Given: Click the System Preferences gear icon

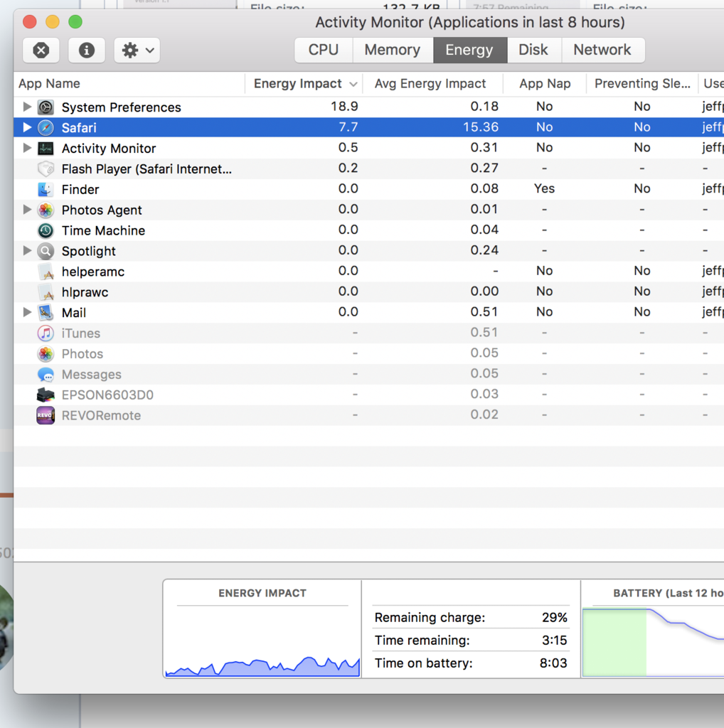Looking at the screenshot, I should click(46, 107).
